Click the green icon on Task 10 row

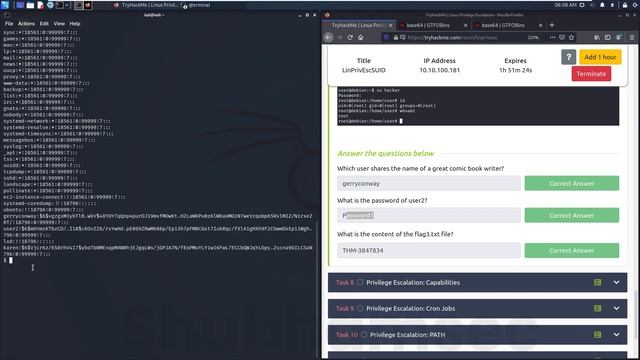598,335
